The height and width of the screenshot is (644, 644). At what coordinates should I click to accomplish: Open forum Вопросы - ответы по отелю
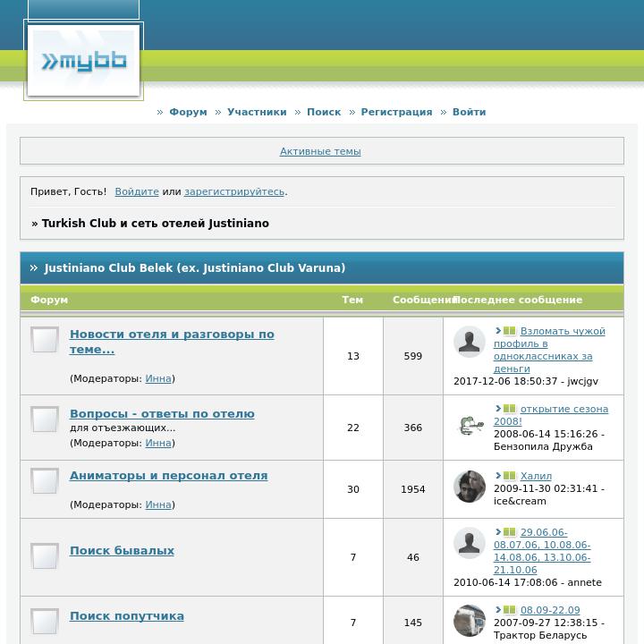(x=162, y=413)
